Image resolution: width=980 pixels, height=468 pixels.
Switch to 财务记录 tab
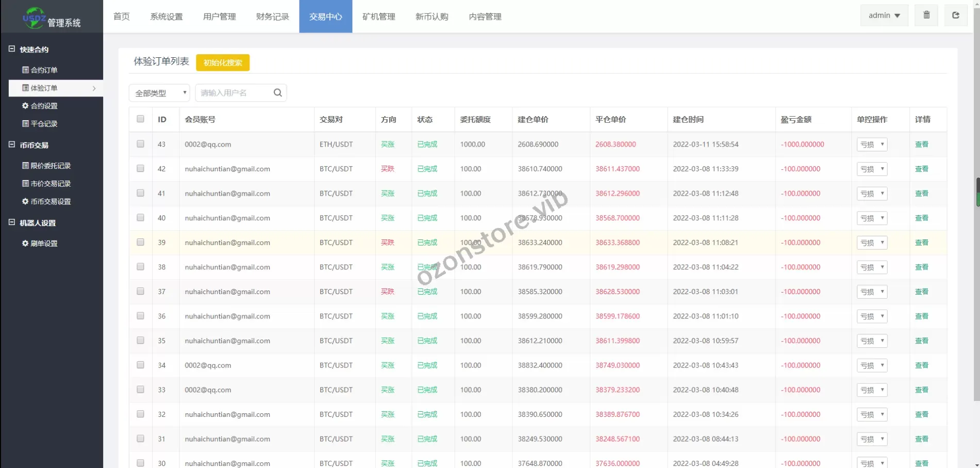272,17
